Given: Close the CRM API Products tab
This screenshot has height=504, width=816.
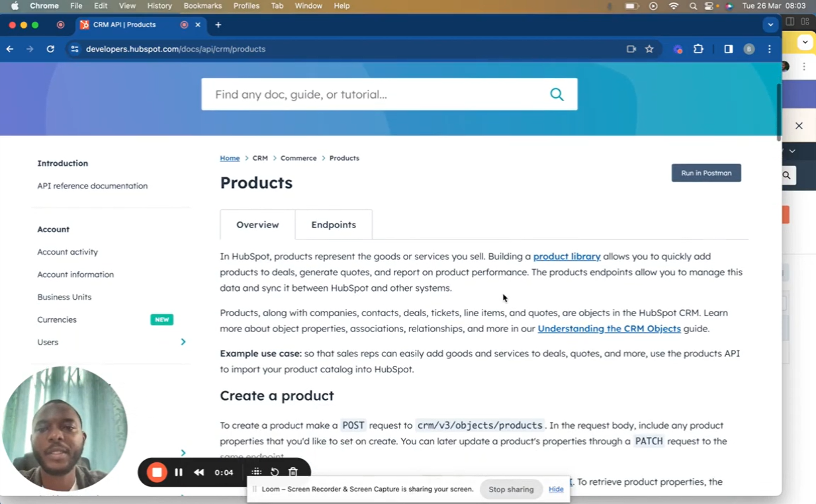Looking at the screenshot, I should 198,25.
